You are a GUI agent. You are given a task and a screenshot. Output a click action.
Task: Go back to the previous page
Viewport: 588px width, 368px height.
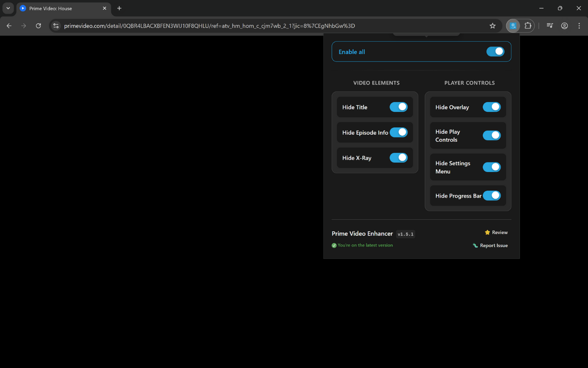[x=9, y=26]
